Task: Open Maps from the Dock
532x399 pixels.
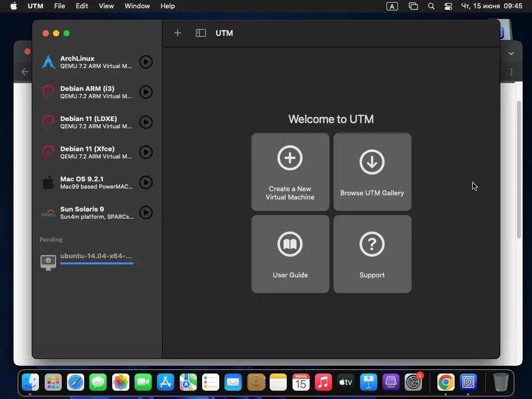Action: pos(188,382)
